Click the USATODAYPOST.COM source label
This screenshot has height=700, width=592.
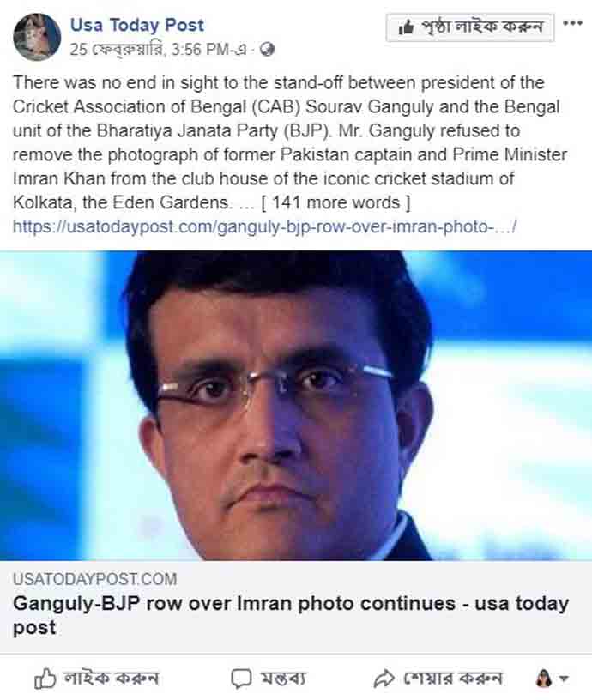(x=95, y=579)
